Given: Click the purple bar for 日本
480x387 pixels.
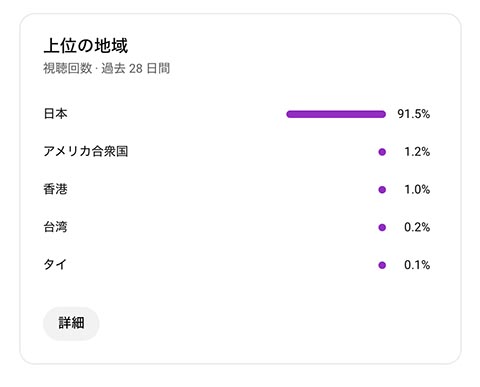Looking at the screenshot, I should click(336, 114).
